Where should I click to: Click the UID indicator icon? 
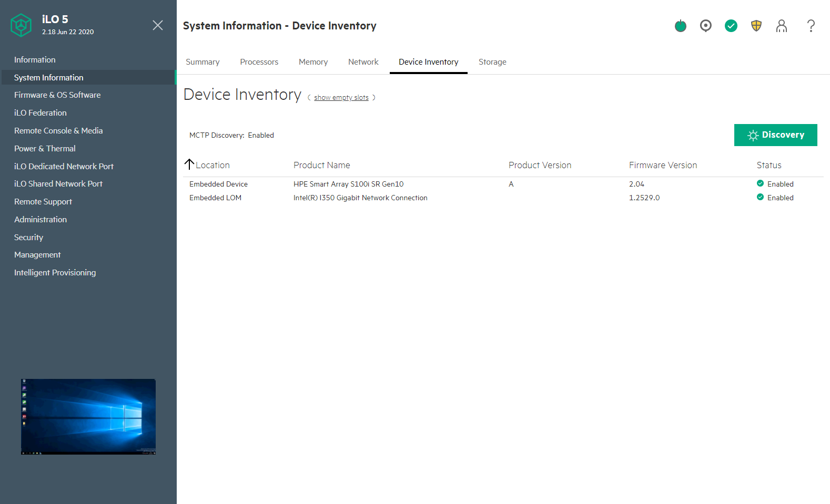pyautogui.click(x=706, y=26)
